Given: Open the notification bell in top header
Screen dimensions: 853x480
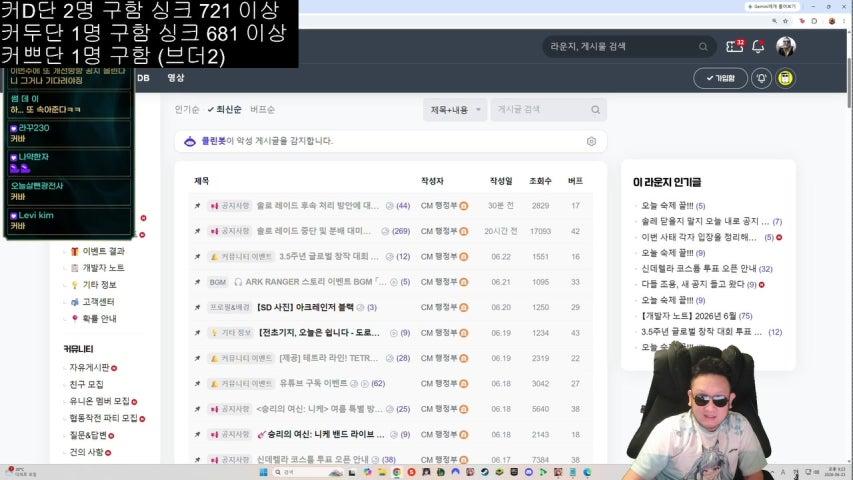Looking at the screenshot, I should 758,46.
